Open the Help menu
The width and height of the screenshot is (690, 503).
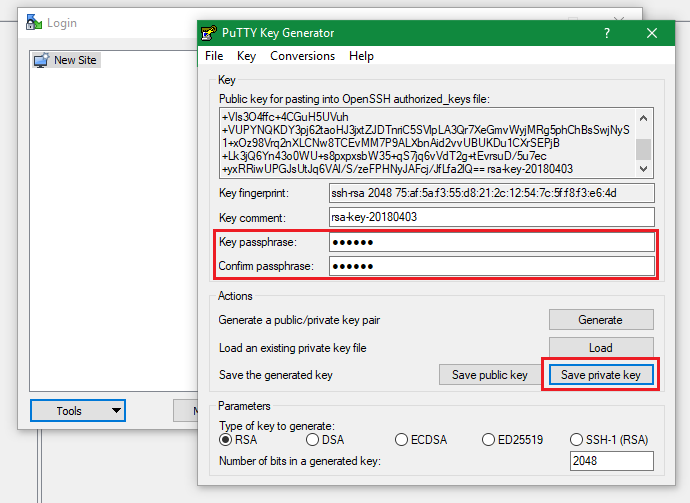(361, 56)
